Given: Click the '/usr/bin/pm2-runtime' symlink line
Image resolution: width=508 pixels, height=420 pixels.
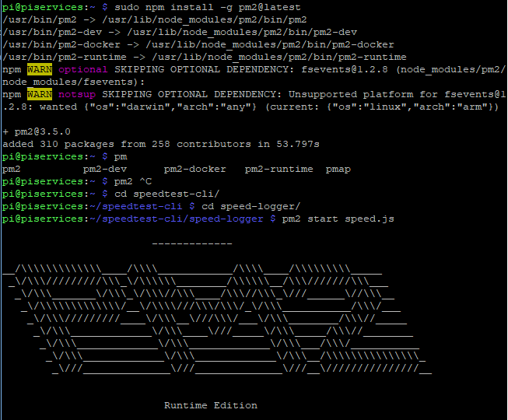Looking at the screenshot, I should 204,57.
